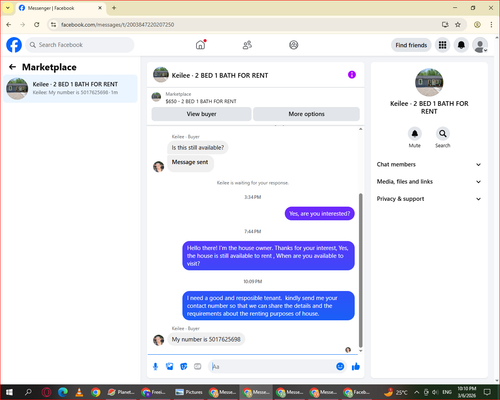Open Windows taskbar search

(x=28, y=392)
